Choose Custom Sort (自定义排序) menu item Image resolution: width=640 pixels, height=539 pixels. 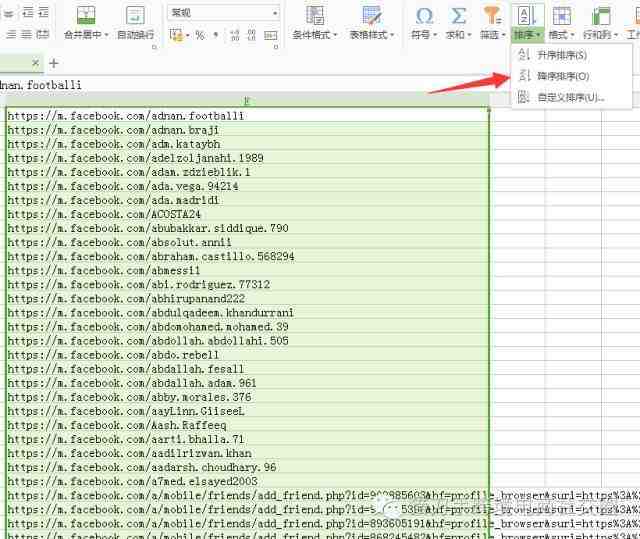point(571,98)
